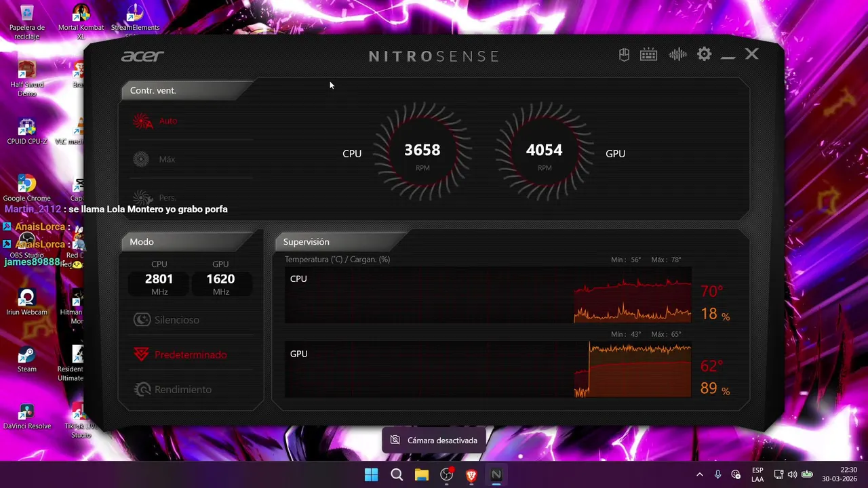The image size is (868, 488).
Task: Close the NitroSense window
Action: tap(752, 54)
